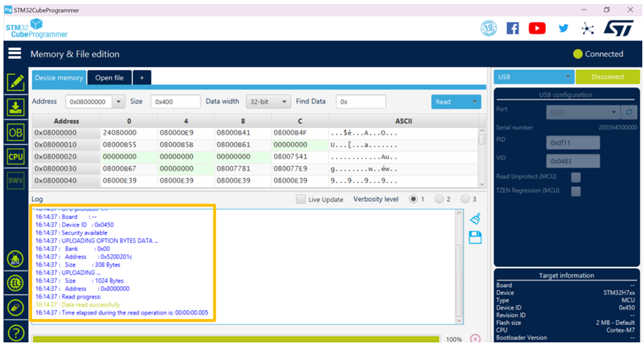
Task: Click log line Size 1024 Bytes
Action: coord(79,281)
